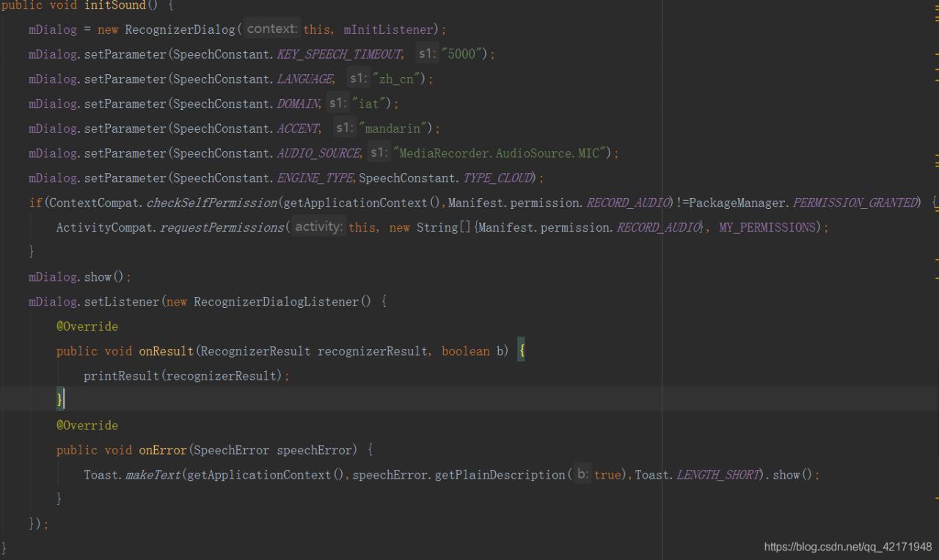Click the boolean keyword
Image resolution: width=939 pixels, height=560 pixels.
[x=466, y=351]
